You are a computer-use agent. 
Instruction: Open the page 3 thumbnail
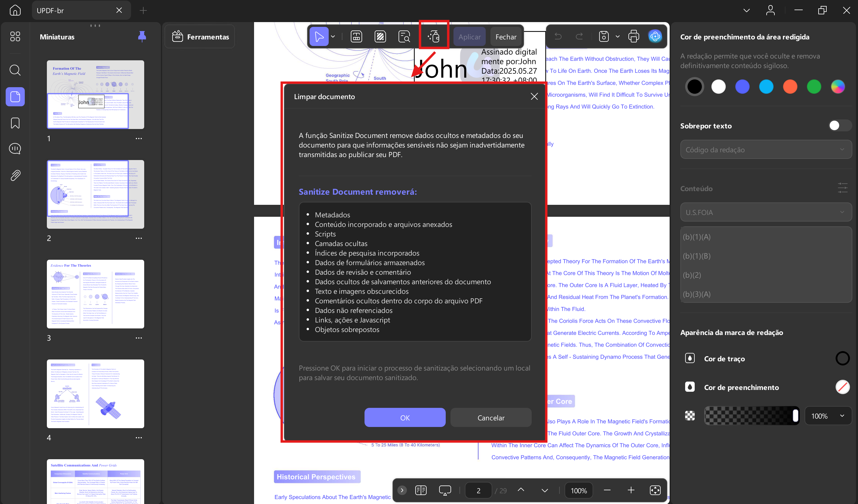[95, 294]
